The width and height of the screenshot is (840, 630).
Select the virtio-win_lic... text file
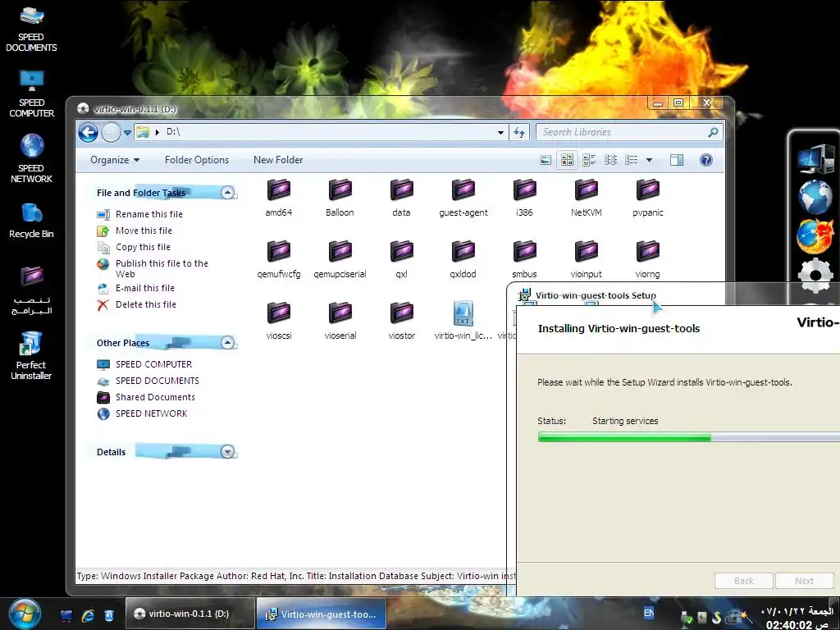pos(463,321)
